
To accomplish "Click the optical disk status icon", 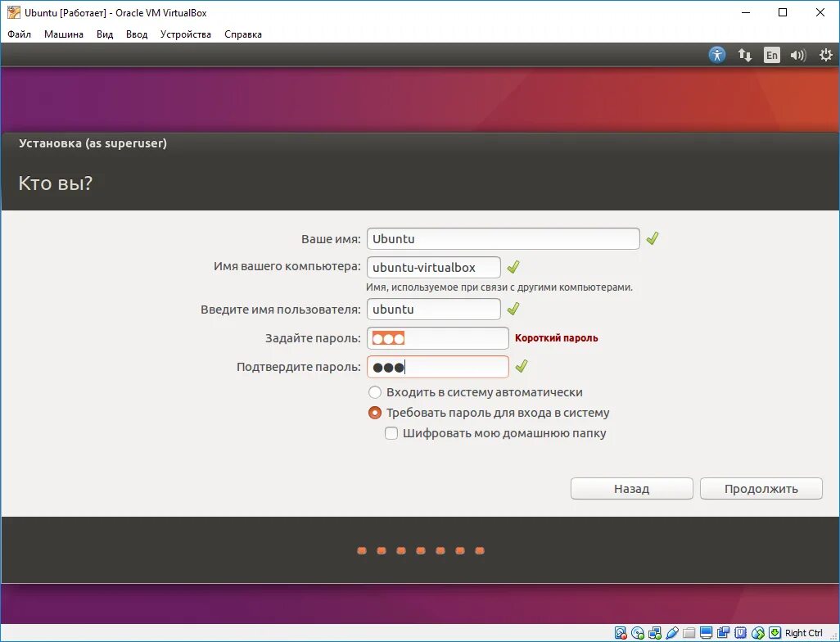I will pyautogui.click(x=638, y=633).
